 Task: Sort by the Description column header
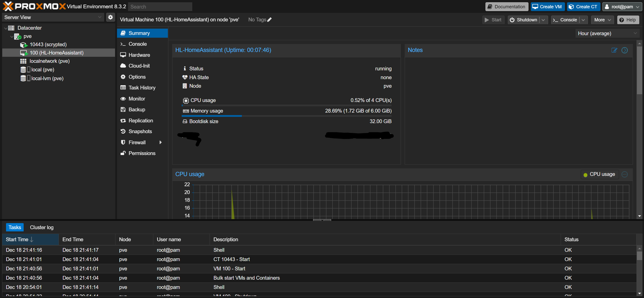pyautogui.click(x=385, y=239)
